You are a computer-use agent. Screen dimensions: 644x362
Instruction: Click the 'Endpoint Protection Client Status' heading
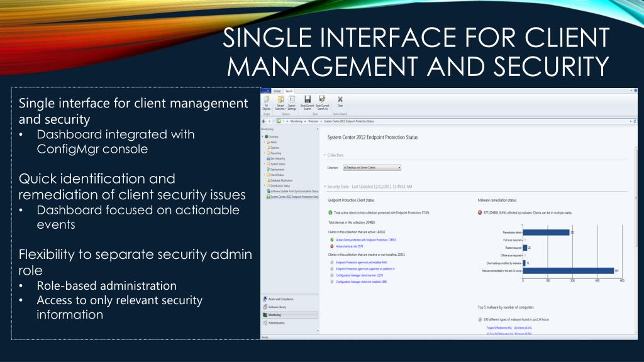pyautogui.click(x=351, y=200)
